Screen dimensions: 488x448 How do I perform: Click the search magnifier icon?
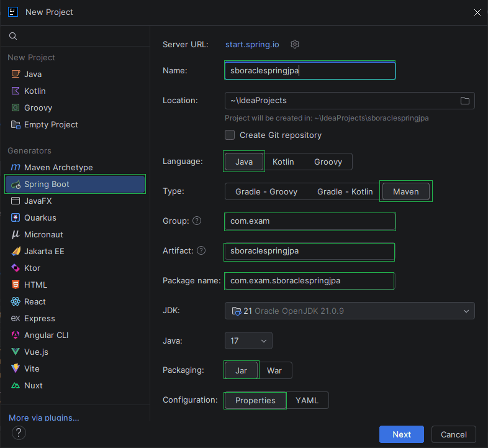click(x=12, y=37)
